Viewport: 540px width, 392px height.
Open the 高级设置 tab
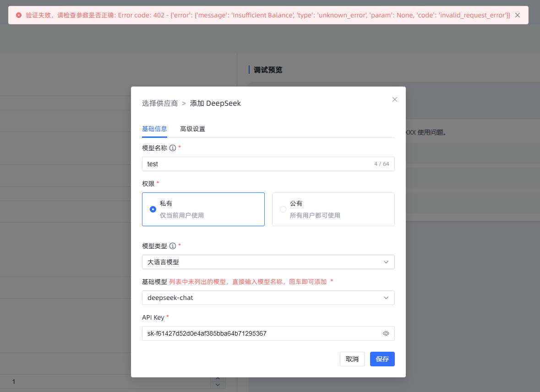tap(192, 129)
